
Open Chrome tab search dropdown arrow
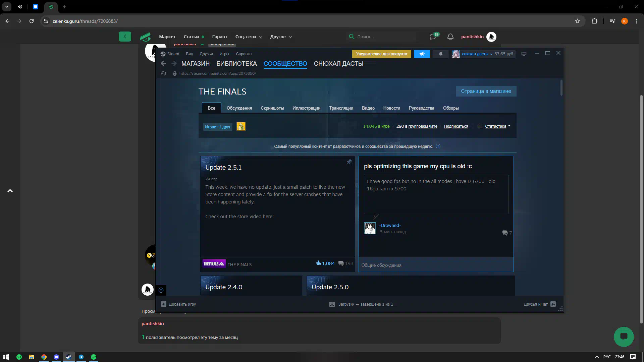(x=7, y=7)
